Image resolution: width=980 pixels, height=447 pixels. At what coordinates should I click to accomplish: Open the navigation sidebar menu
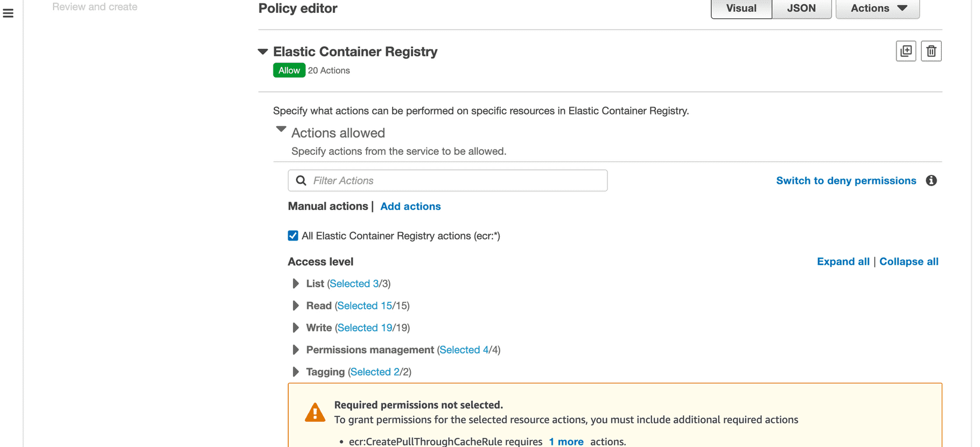point(8,13)
